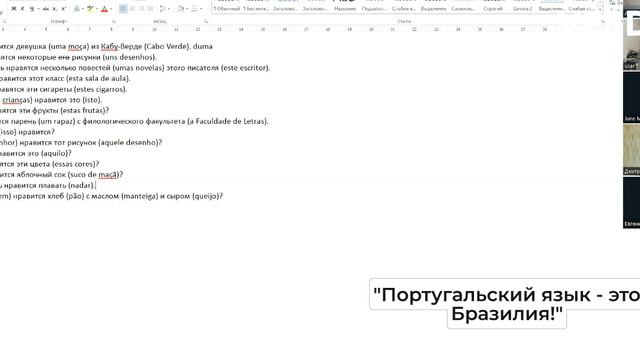640x360 pixels.
Task: Apply the Слабая сс... style
Action: 582,6
